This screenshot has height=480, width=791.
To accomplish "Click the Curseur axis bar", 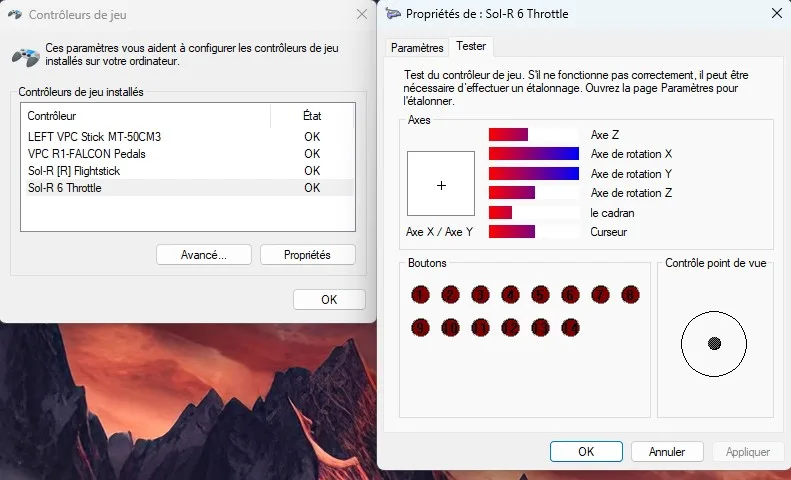I will tap(534, 231).
